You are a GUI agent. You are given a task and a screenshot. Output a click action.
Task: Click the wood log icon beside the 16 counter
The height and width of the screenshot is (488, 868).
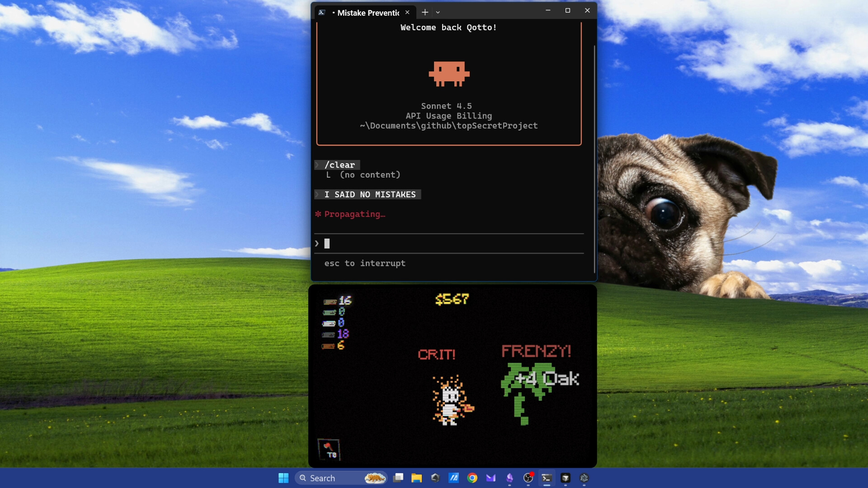tap(330, 300)
